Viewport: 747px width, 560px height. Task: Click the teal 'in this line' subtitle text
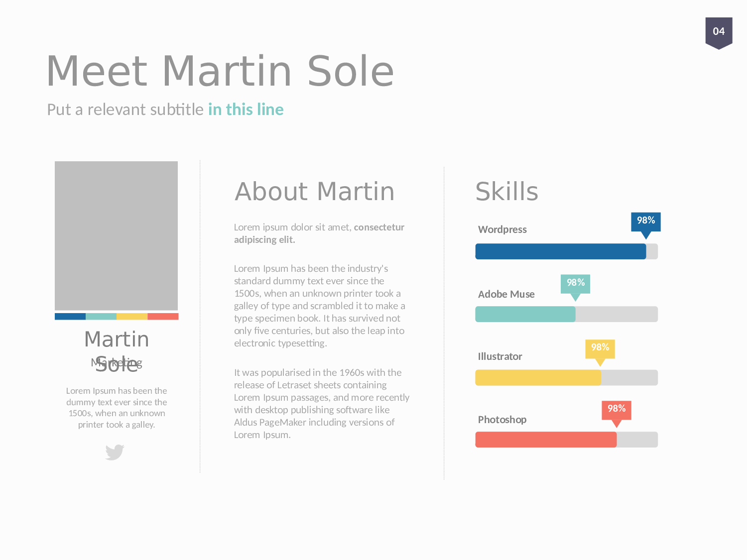[246, 110]
